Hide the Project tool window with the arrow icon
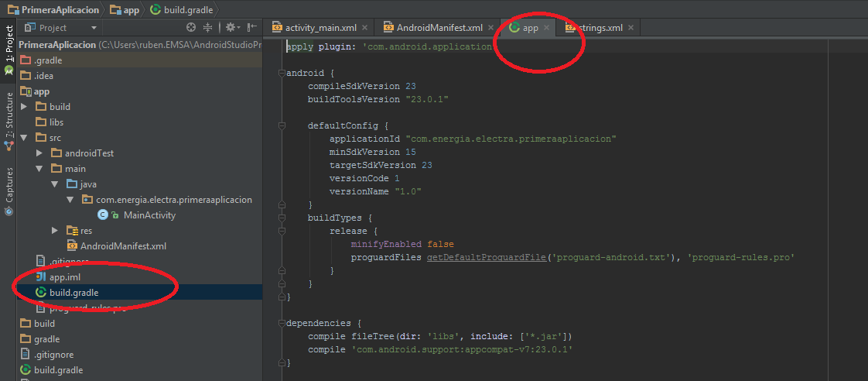868x381 pixels. coord(252,27)
